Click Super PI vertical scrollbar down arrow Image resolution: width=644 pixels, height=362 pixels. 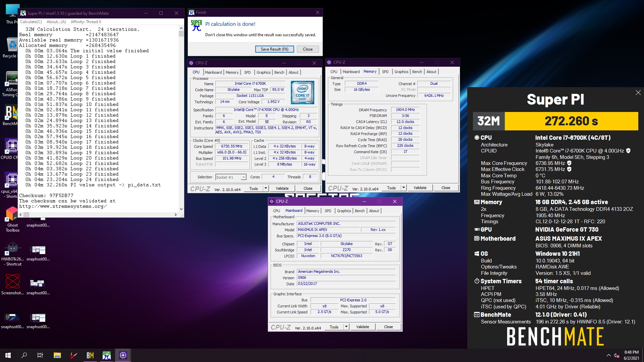click(181, 209)
